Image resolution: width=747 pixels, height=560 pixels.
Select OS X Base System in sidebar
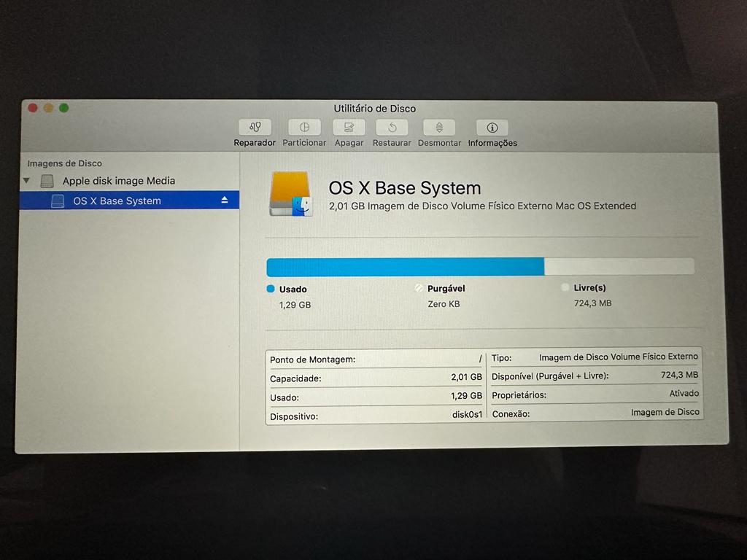(x=129, y=201)
